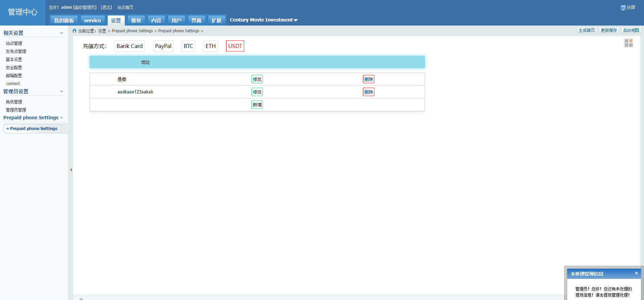The height and width of the screenshot is (300, 644).
Task: Collapse the 管理员设置 sidebar section
Action: pyautogui.click(x=61, y=92)
